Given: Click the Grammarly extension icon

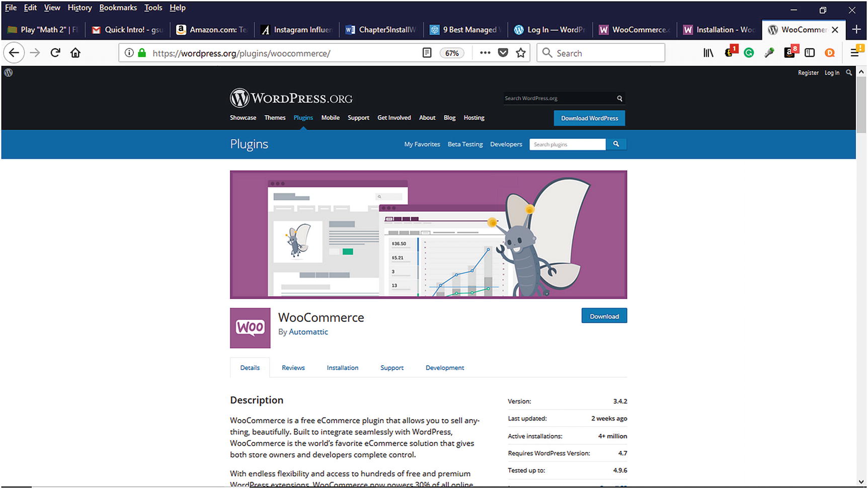Looking at the screenshot, I should pyautogui.click(x=749, y=53).
